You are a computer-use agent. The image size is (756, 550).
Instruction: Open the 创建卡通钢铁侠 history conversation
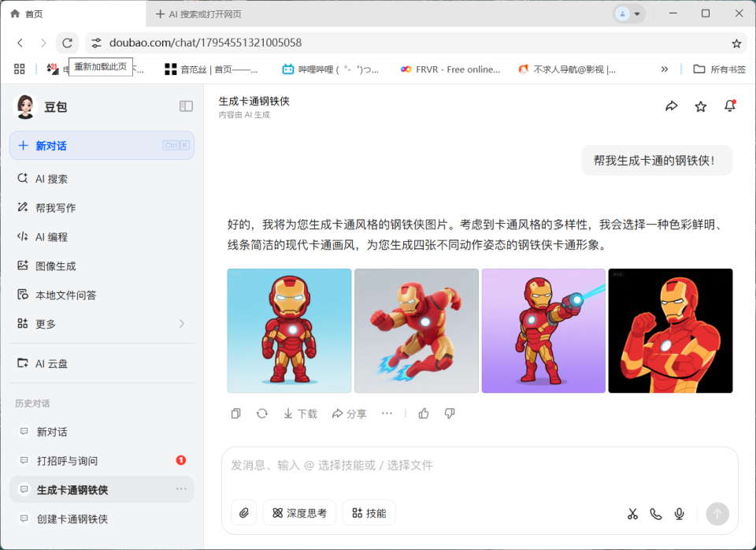[102, 518]
